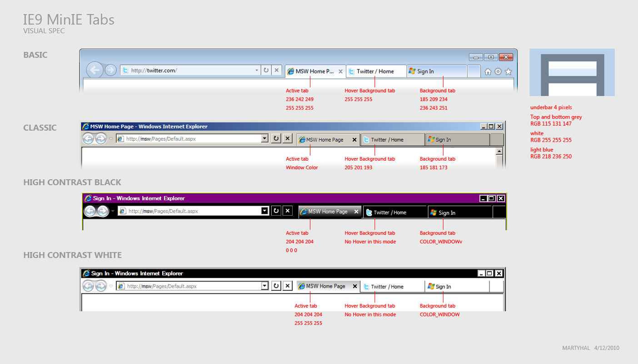Viewport: 638px width, 364px height.
Task: Click 'RGB 115 131 147' grey value
Action: pyautogui.click(x=551, y=124)
